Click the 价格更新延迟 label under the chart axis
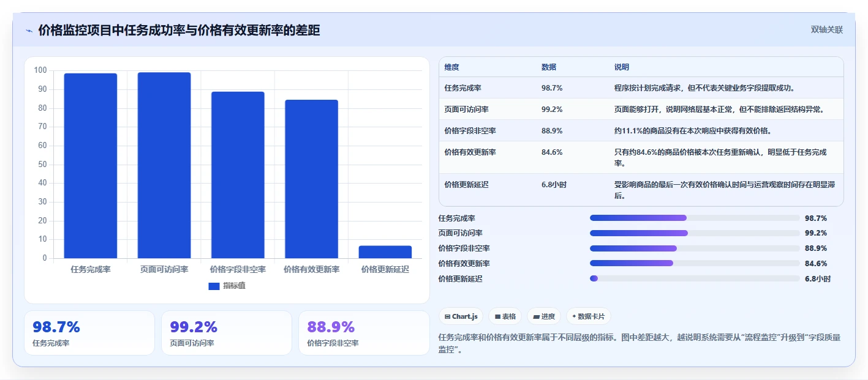Viewport: 868px width, 380px height. click(385, 269)
